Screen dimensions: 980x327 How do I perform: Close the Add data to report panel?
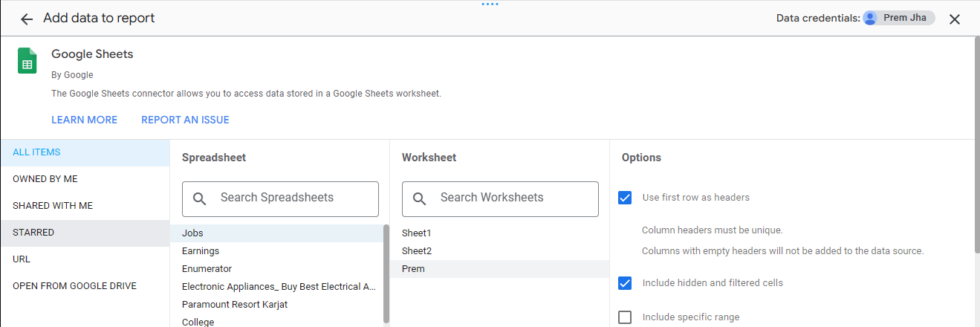[x=955, y=19]
